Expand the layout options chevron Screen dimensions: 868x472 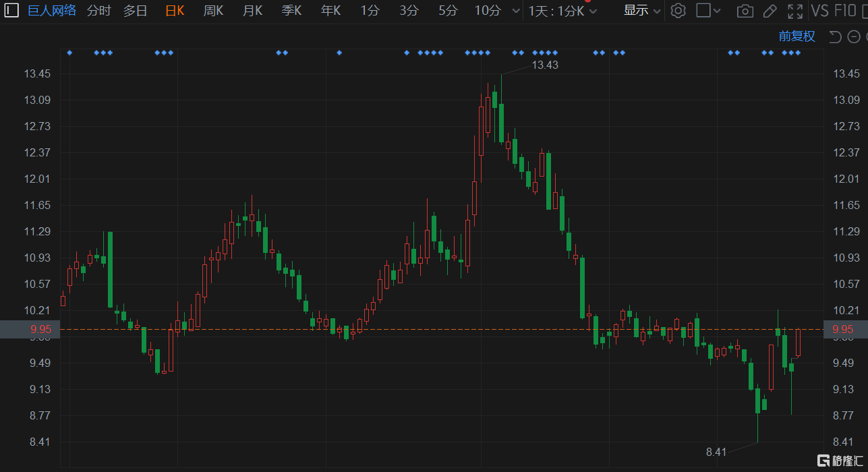pos(717,11)
